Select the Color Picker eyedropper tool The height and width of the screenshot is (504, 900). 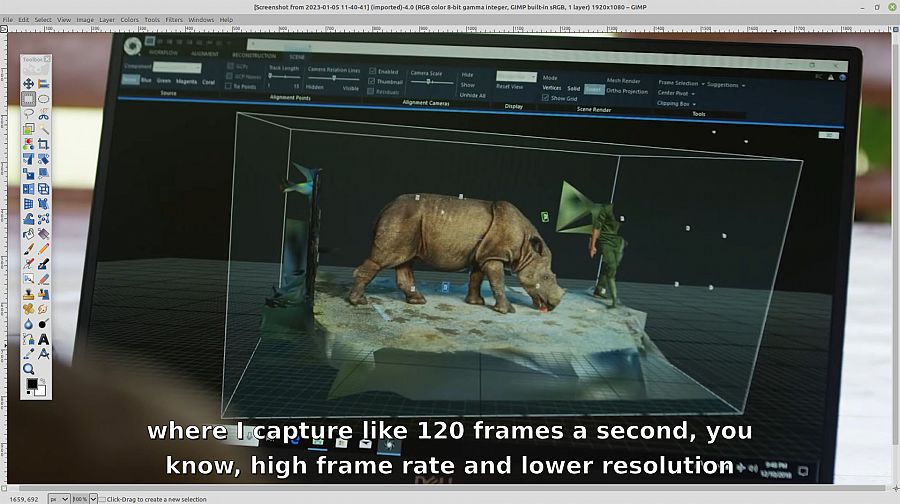pyautogui.click(x=28, y=354)
